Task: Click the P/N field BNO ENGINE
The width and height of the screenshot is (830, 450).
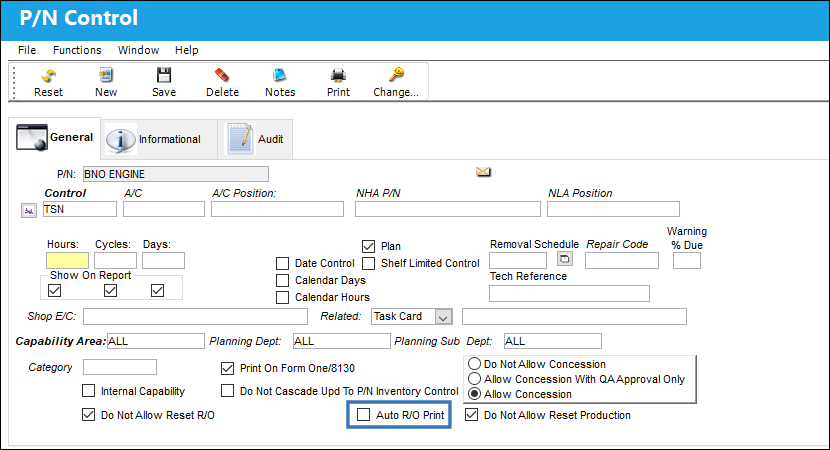Action: point(176,174)
